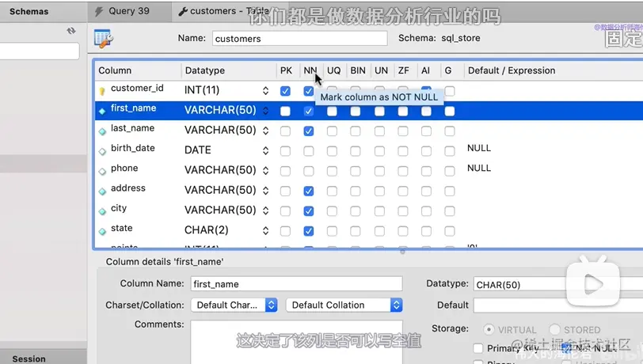Viewport: 643px width, 364px height.
Task: Click the lightning icon on Query 39 tab
Action: 99,12
